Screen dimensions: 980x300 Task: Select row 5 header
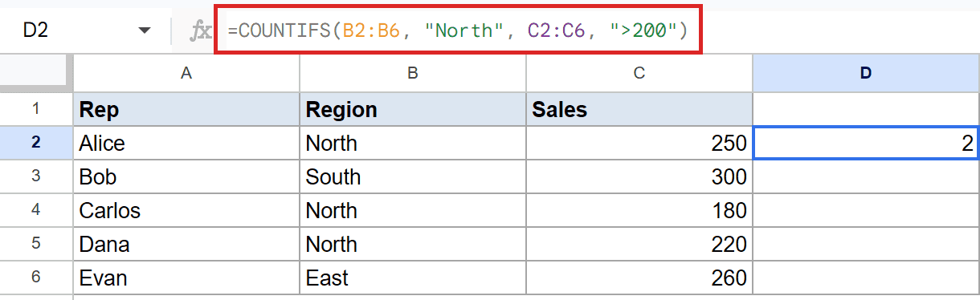36,244
